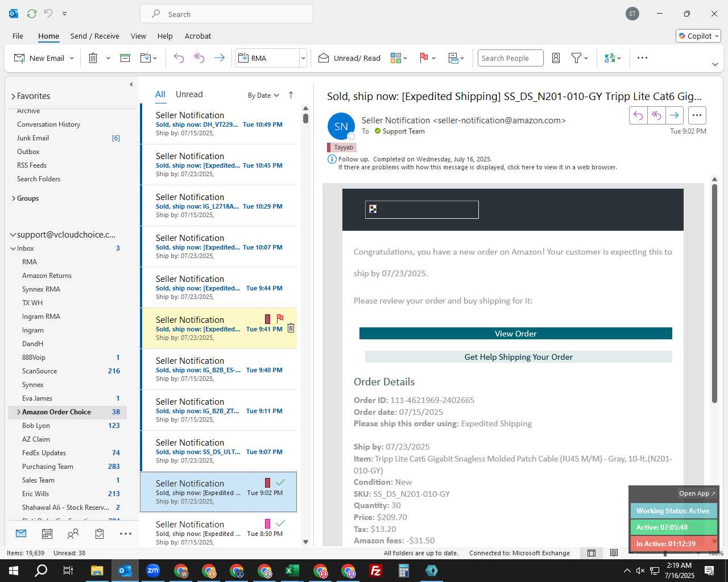
Task: Open the Send / Receive tab
Action: point(95,36)
